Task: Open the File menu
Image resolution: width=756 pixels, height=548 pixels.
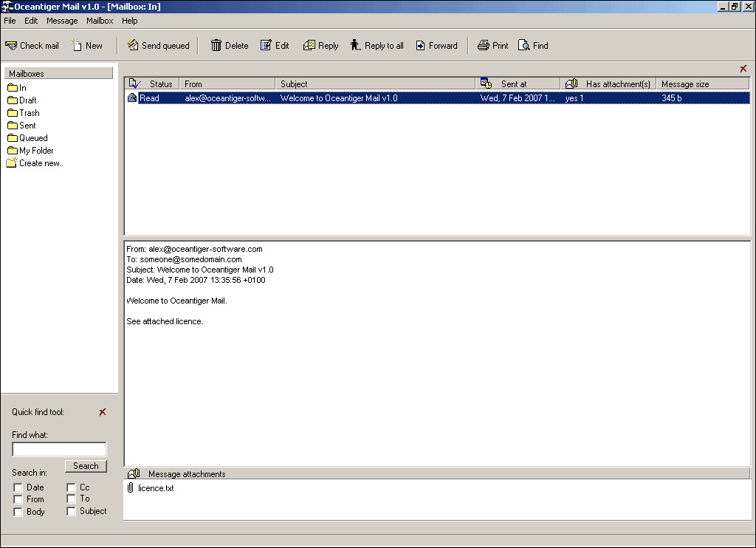Action: [10, 21]
